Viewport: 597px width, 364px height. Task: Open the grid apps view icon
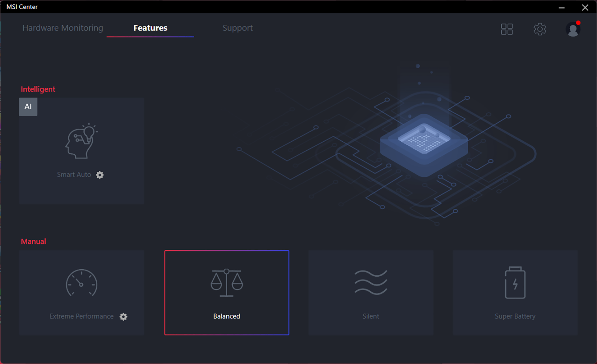click(x=507, y=29)
